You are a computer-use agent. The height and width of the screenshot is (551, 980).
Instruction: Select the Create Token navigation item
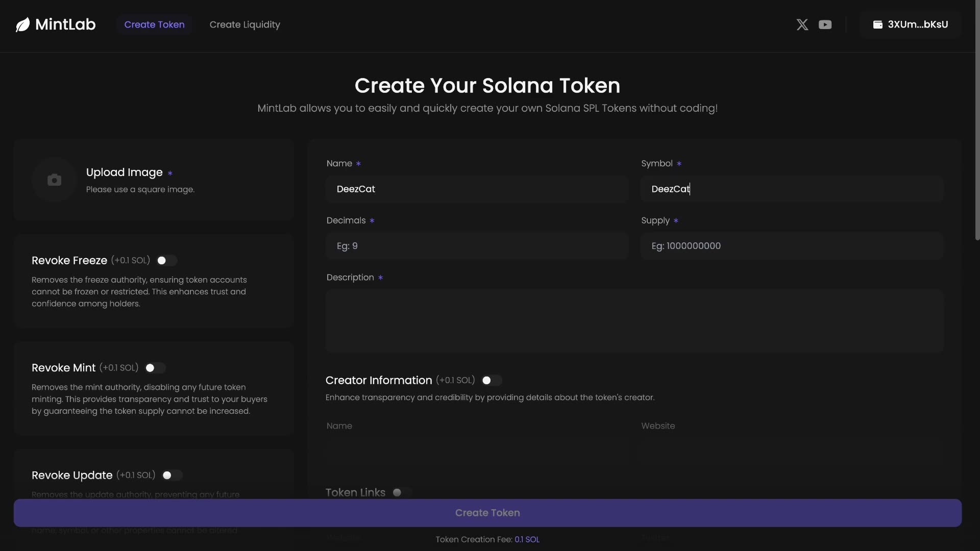[x=155, y=24]
